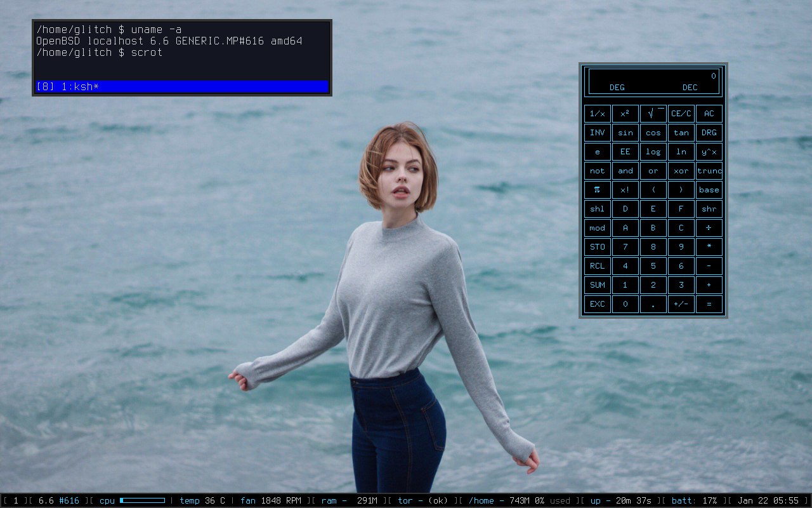
Task: Click the digit 0 button
Action: tap(625, 304)
